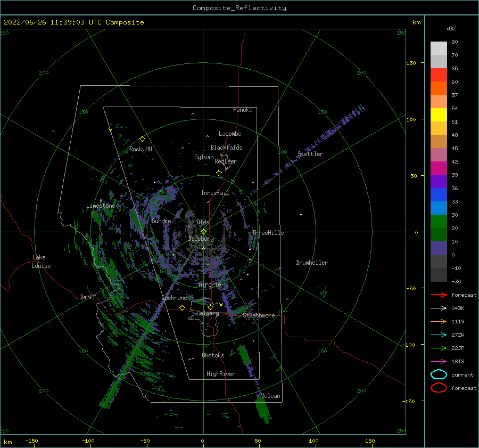Click the Airdrie label
479x448 pixels.
210,284
